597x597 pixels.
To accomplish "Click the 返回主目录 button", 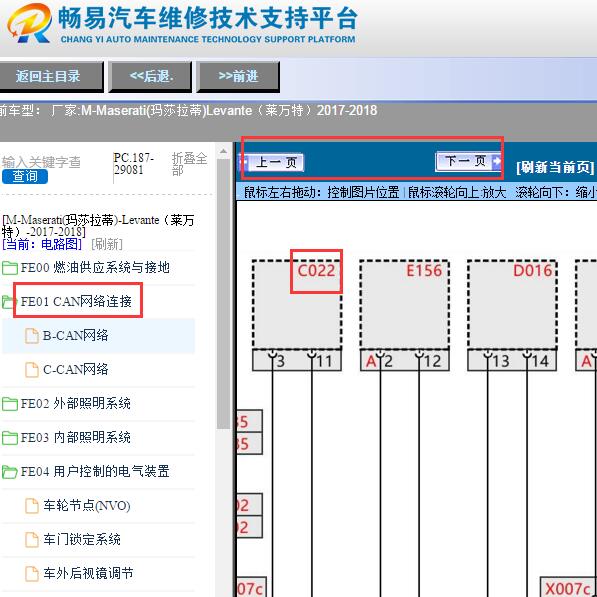I will [x=49, y=77].
